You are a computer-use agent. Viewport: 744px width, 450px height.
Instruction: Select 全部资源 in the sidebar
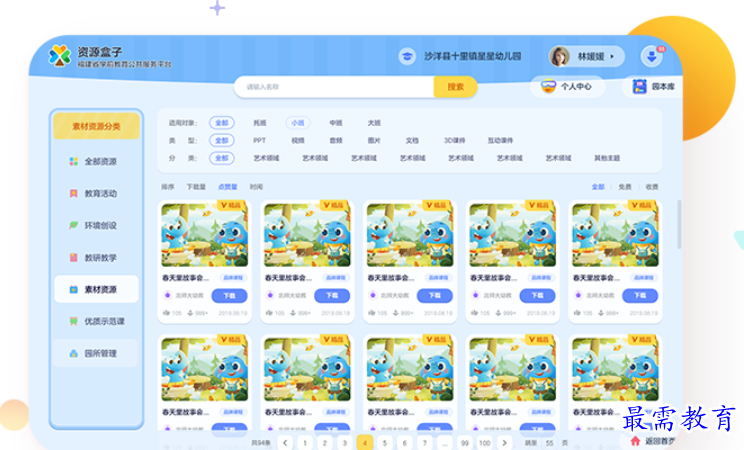point(96,161)
